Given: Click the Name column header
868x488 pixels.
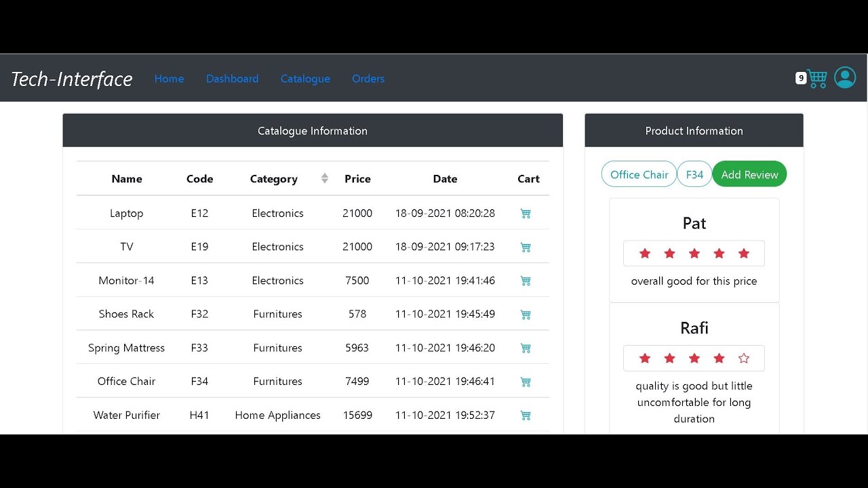Looking at the screenshot, I should click(127, 179).
